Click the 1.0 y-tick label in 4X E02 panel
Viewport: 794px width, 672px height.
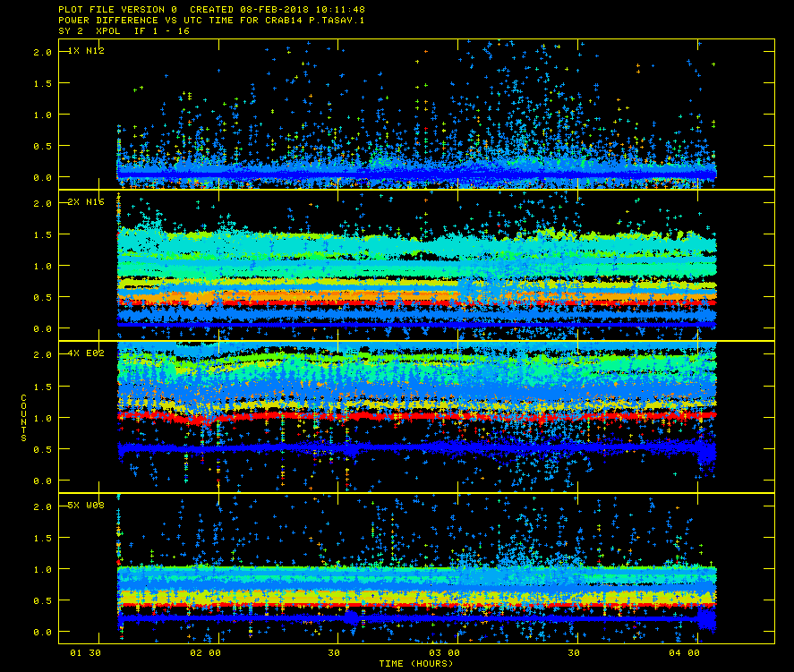(41, 418)
